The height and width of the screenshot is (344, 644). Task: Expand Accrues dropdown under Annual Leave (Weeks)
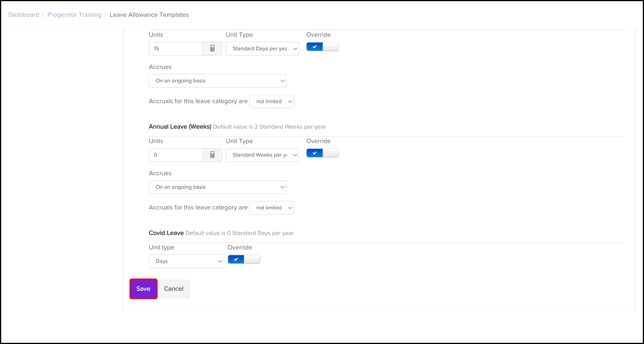click(x=217, y=187)
